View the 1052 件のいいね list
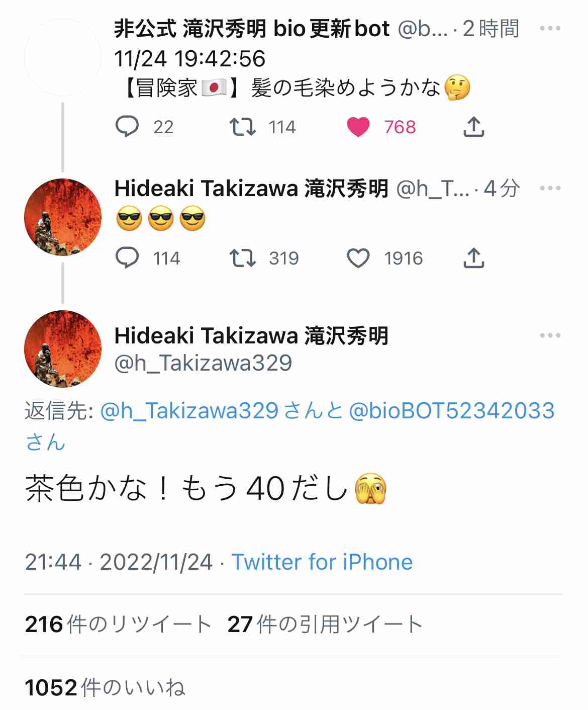This screenshot has height=710, width=588. (105, 687)
